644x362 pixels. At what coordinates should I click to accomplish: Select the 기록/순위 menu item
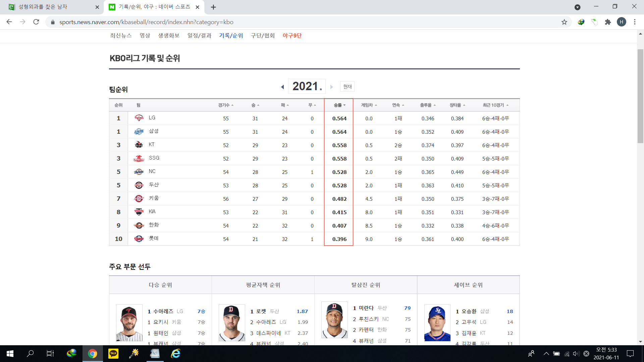click(x=231, y=36)
